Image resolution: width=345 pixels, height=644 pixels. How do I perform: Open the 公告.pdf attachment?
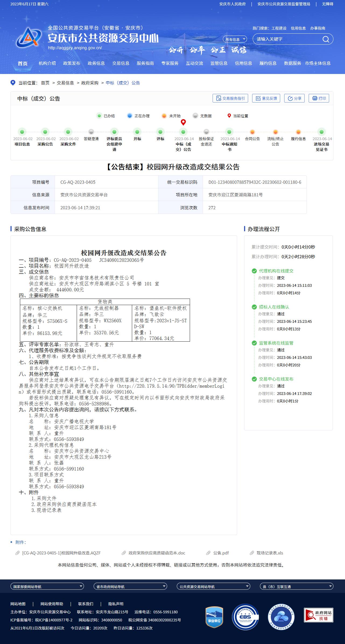click(221, 553)
